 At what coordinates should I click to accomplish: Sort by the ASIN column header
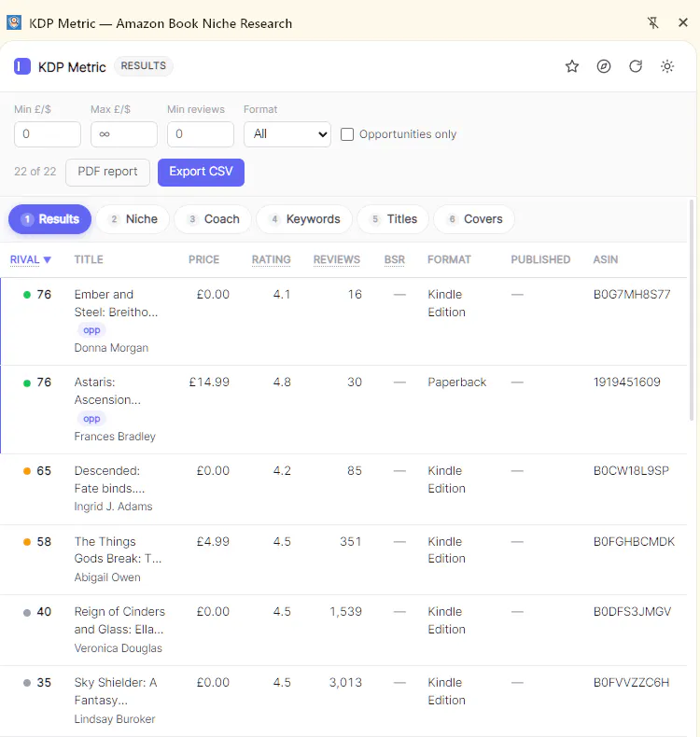pos(606,259)
